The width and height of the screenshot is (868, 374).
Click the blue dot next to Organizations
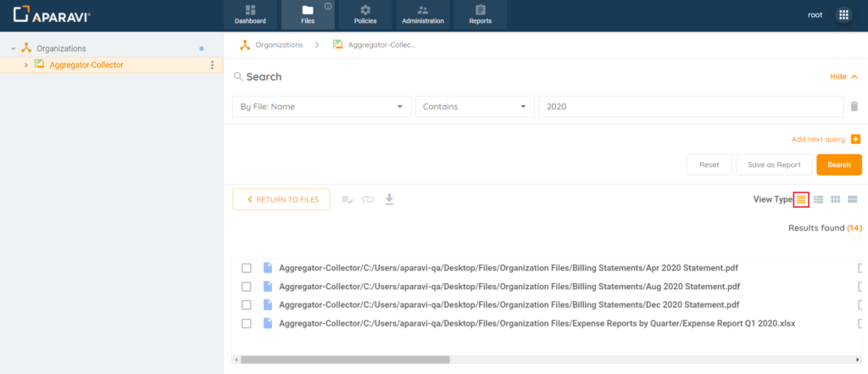coord(202,48)
